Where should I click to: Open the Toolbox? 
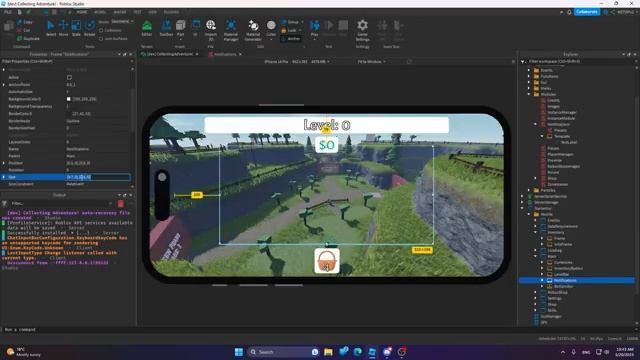tap(166, 28)
